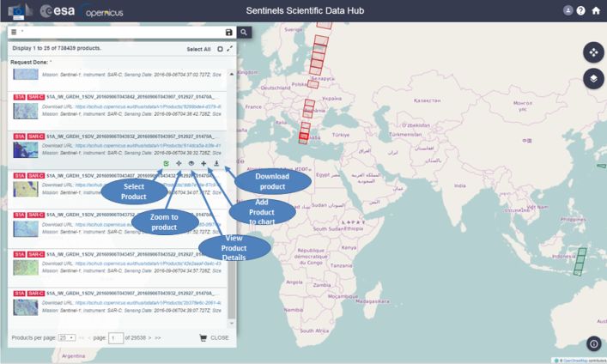Go to the home icon in the header
This screenshot has height=364, width=607.
[596, 10]
